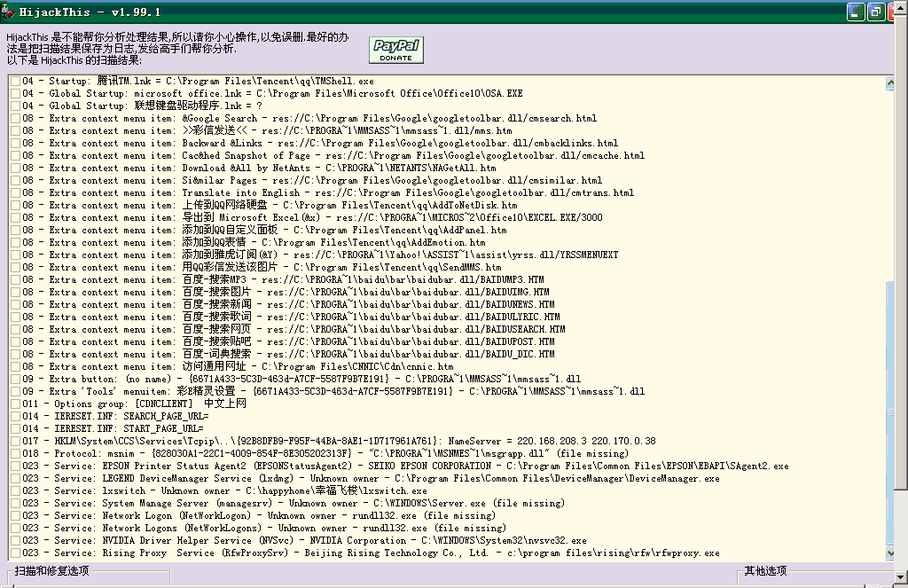Tick O9 彩E精灵设置 menuitem entry
908x588 pixels.
click(x=16, y=392)
